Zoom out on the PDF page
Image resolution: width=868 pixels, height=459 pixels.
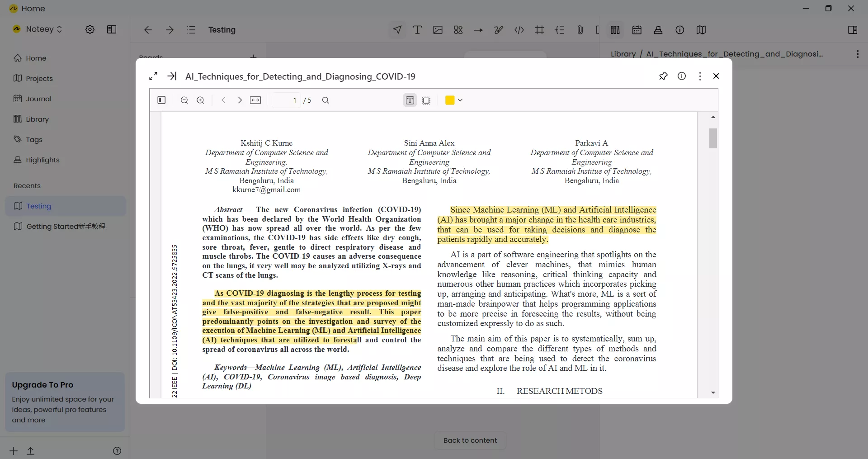tap(184, 100)
